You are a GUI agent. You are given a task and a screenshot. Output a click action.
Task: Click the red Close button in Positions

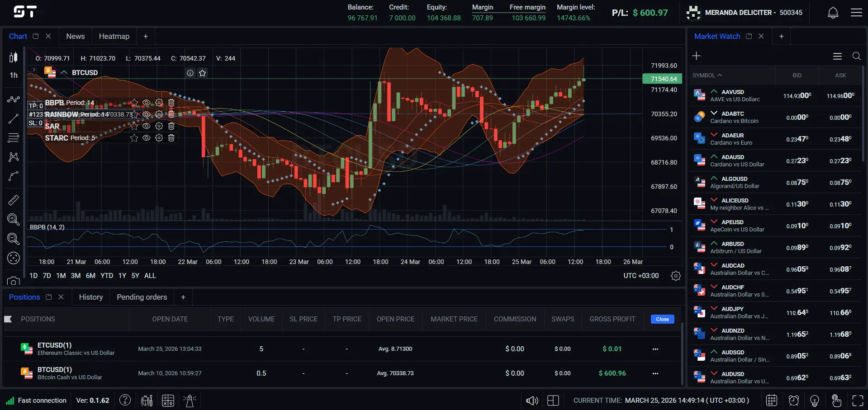pyautogui.click(x=662, y=319)
